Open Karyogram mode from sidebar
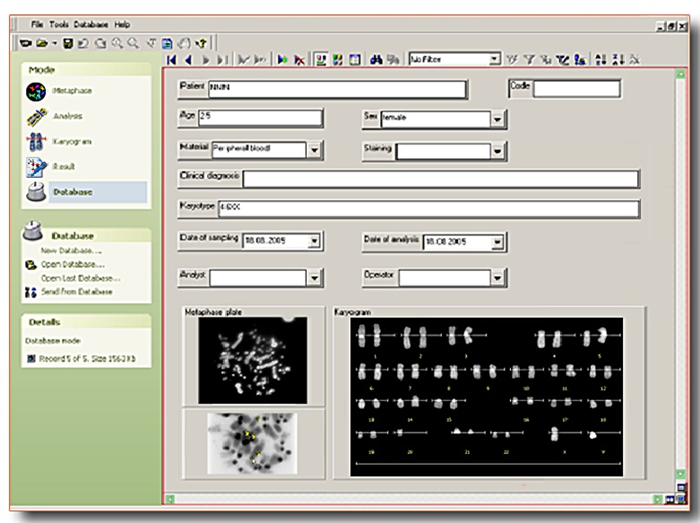 click(36, 142)
